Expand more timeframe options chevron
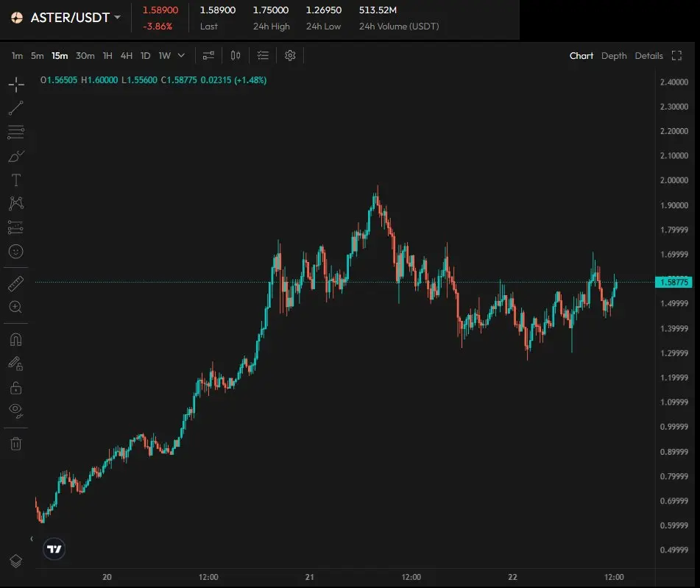Viewport: 700px width, 588px height. pyautogui.click(x=181, y=55)
